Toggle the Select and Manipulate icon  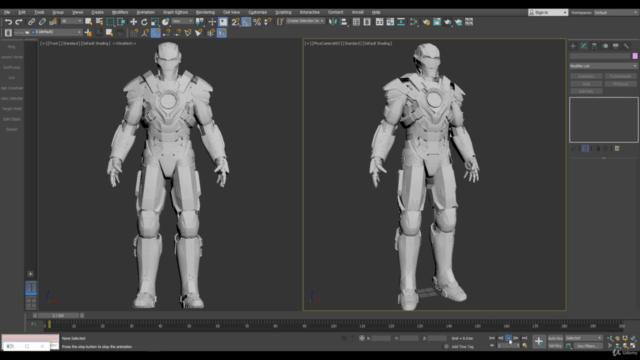[x=212, y=22]
